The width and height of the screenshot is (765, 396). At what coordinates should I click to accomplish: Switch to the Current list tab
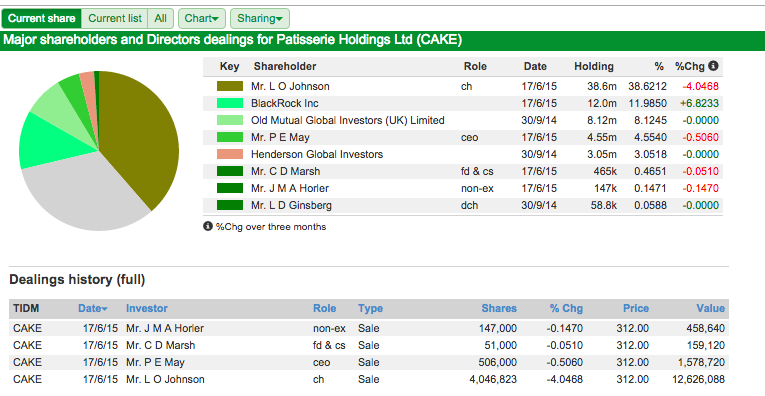tap(115, 19)
